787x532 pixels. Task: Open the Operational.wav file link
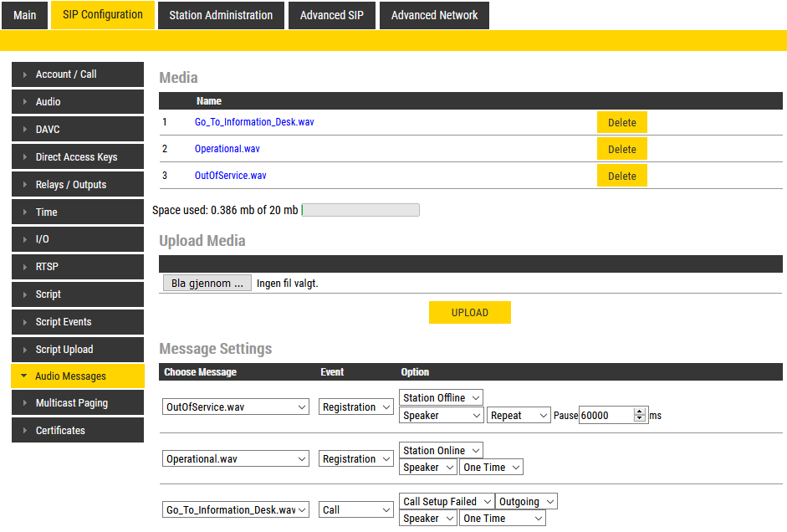pyautogui.click(x=227, y=149)
